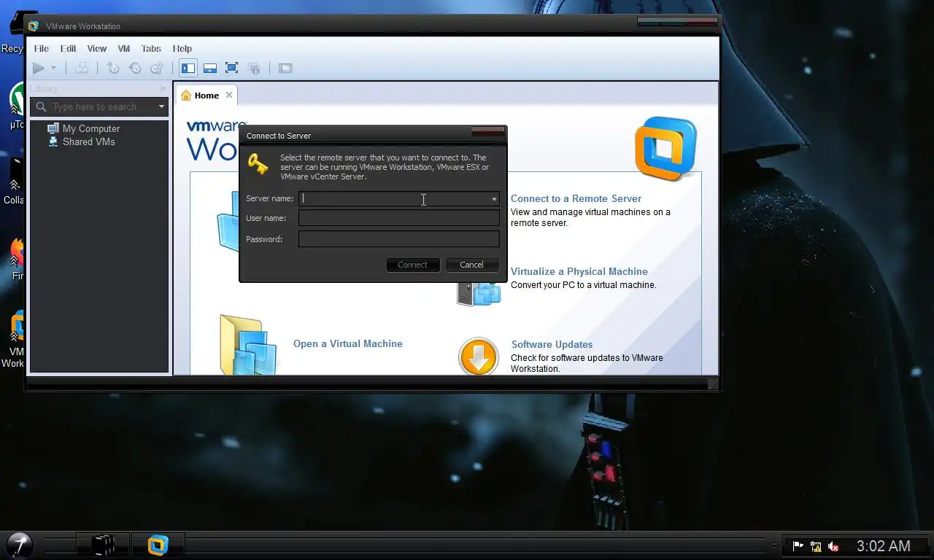Click the User name field

pos(399,218)
